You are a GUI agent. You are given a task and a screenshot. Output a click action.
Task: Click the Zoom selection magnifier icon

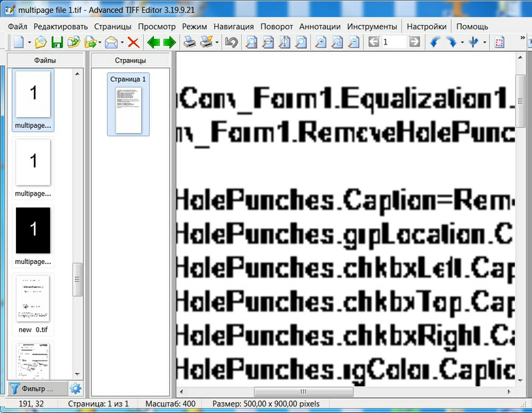[x=337, y=43]
